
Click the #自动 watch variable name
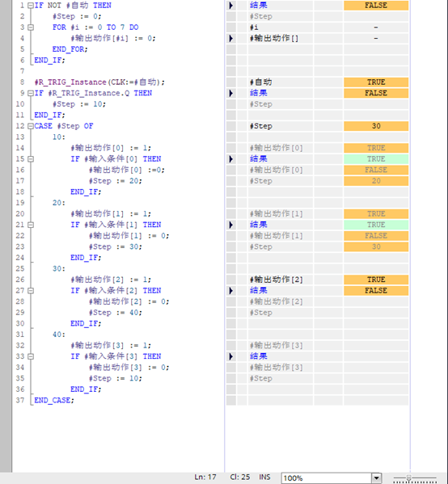pos(260,82)
